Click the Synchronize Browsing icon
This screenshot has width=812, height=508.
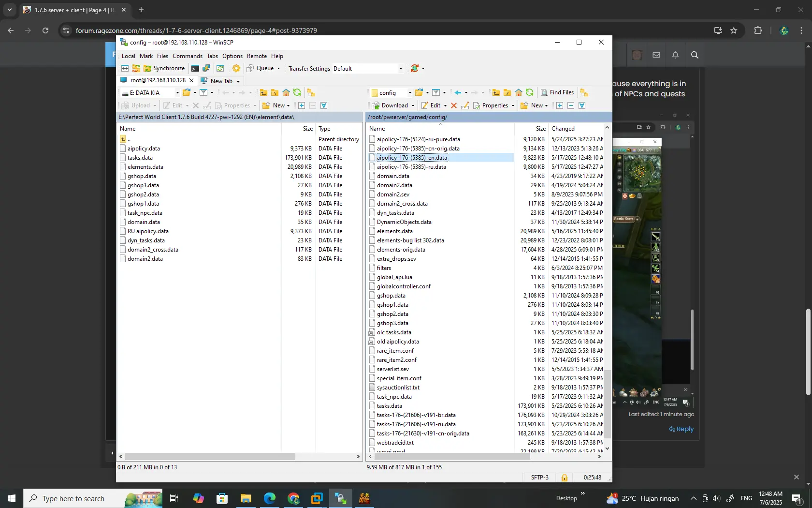point(220,68)
